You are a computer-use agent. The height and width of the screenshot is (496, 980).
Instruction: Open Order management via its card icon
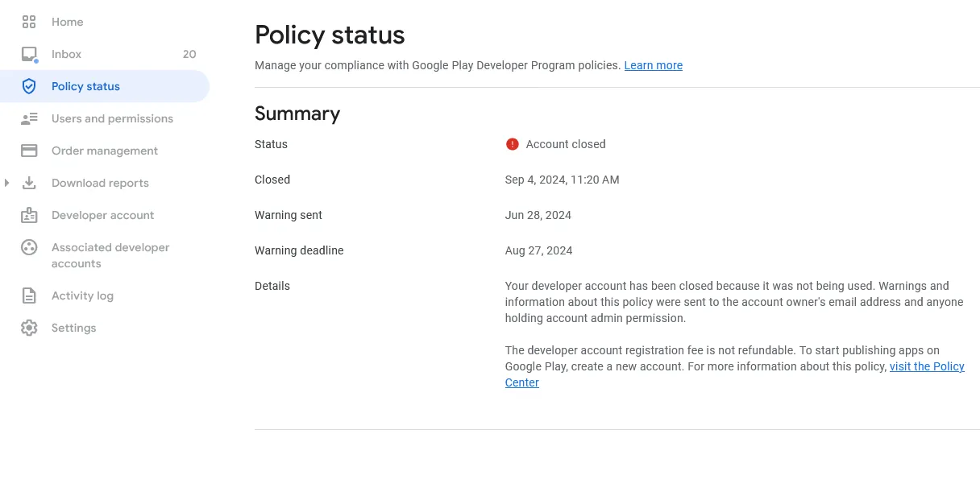pos(29,151)
